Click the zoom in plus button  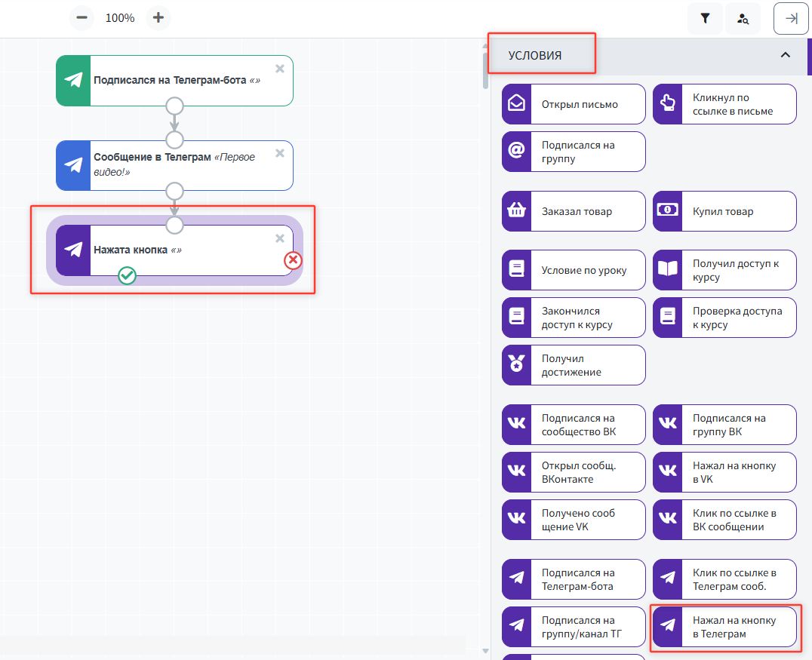pyautogui.click(x=158, y=18)
